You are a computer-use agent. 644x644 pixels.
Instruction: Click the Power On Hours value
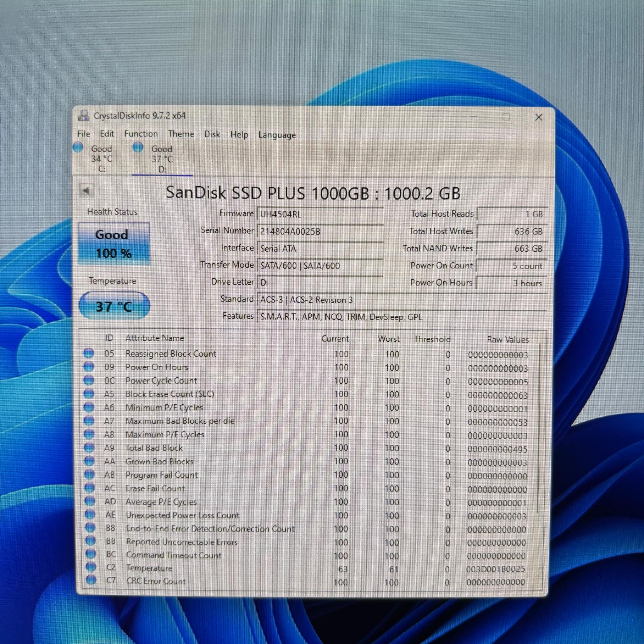coord(511,283)
